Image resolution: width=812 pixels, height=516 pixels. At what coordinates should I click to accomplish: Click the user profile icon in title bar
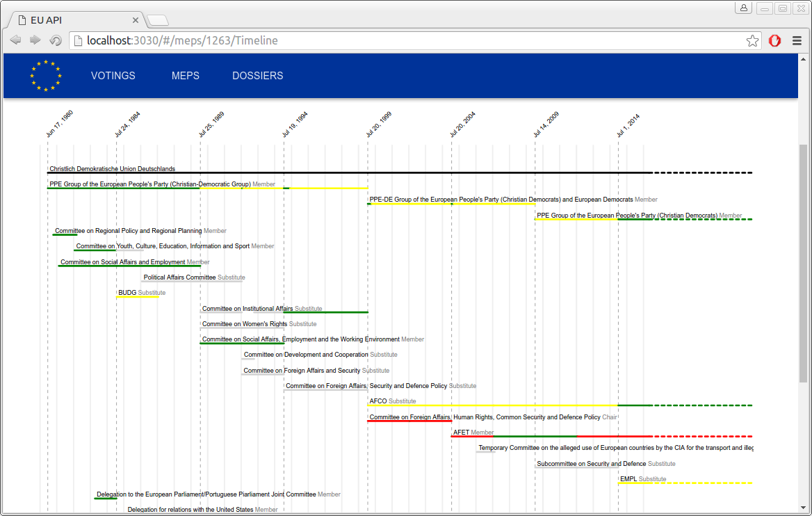pyautogui.click(x=744, y=8)
